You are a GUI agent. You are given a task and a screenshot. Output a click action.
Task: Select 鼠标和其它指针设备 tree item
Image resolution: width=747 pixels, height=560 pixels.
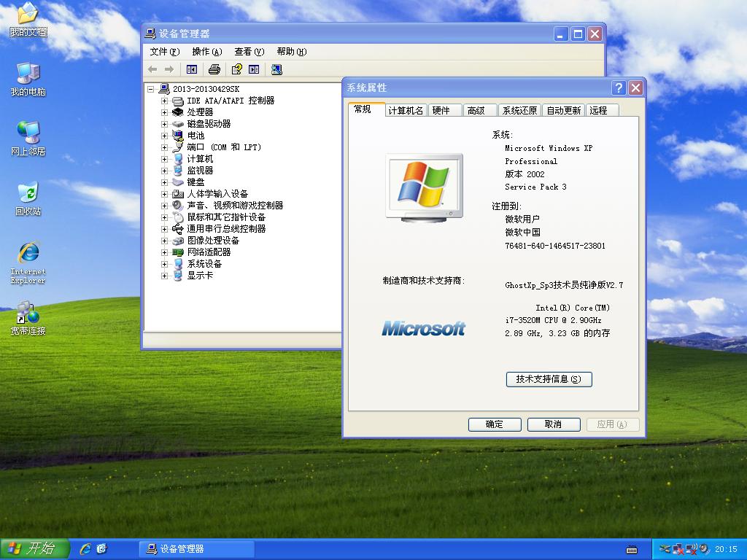coord(226,217)
